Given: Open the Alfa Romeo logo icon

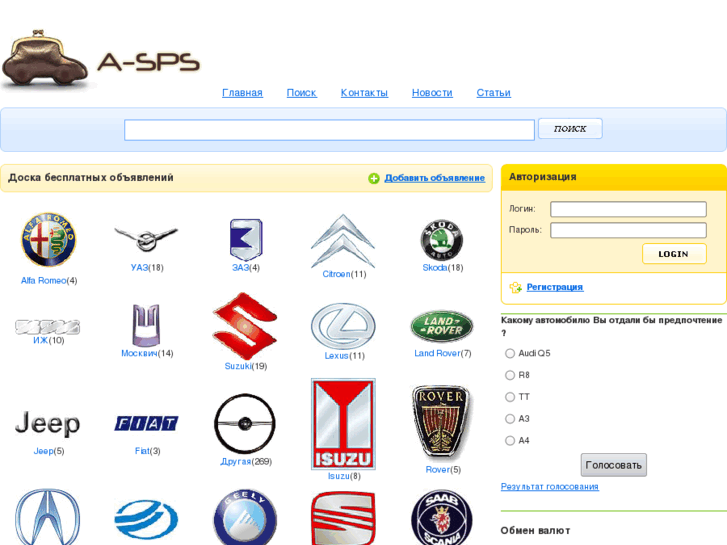Looking at the screenshot, I should pos(49,240).
